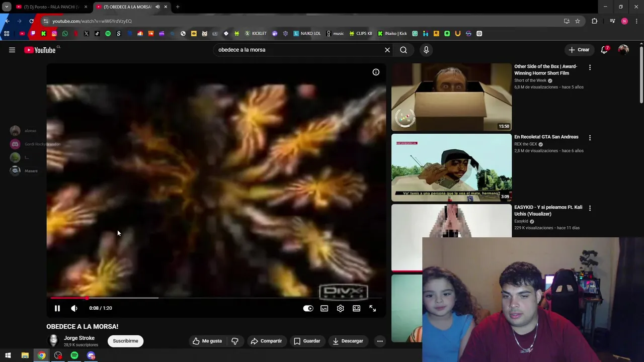Open the Jorge Stroke channel link

click(x=79, y=338)
